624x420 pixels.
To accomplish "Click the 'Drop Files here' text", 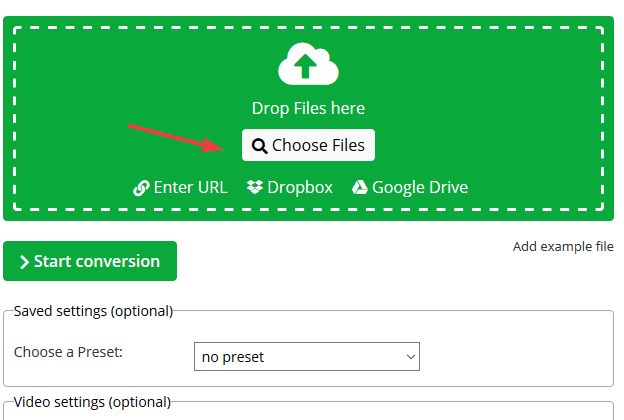I will [x=308, y=108].
